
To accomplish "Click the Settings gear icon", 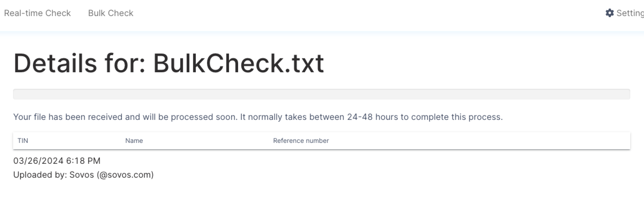I will coord(609,13).
